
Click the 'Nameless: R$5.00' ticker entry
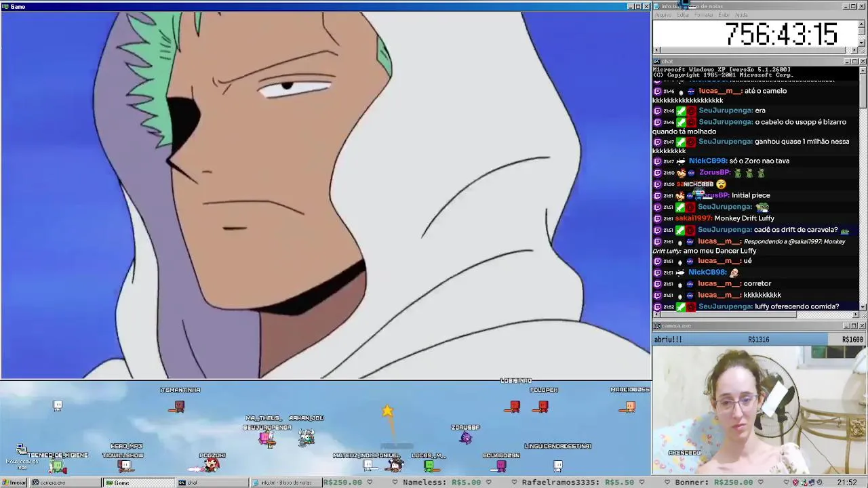tap(441, 483)
